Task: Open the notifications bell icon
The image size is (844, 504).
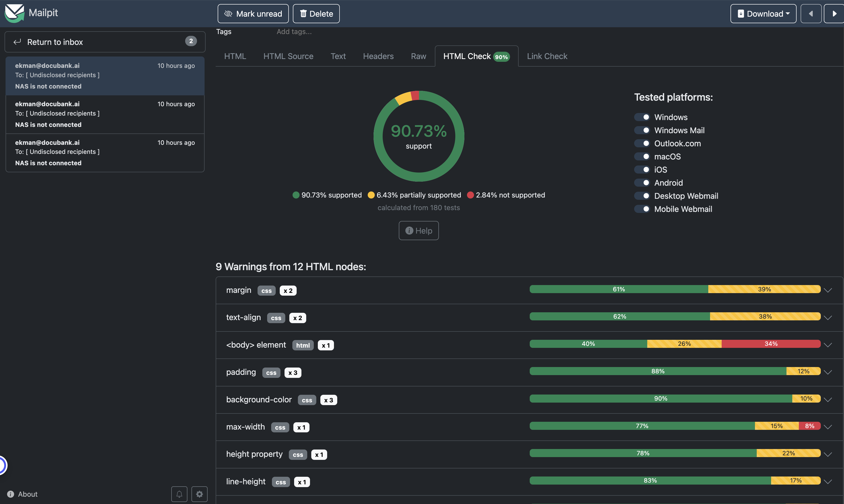Action: point(179,494)
